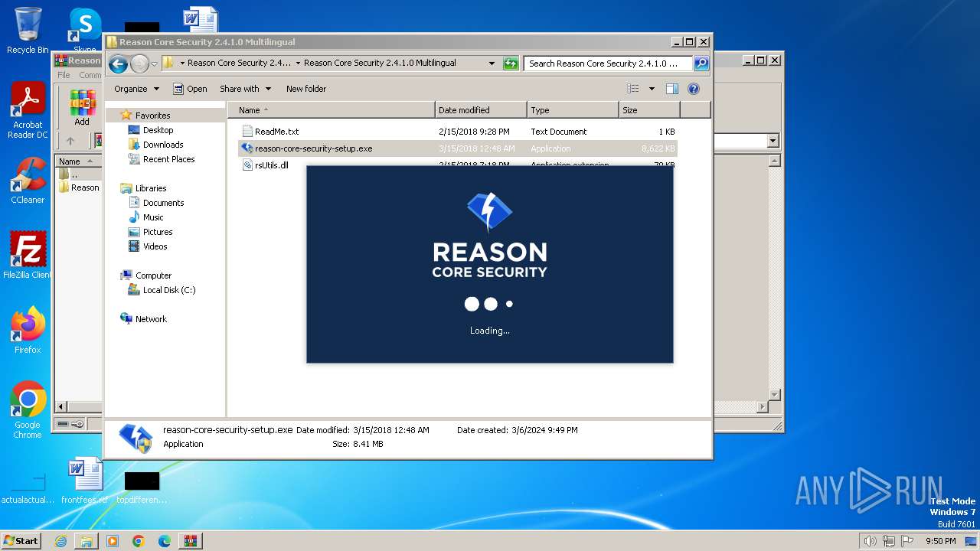This screenshot has height=551, width=980.
Task: Open the File menu in the WinRAR window
Action: [64, 75]
